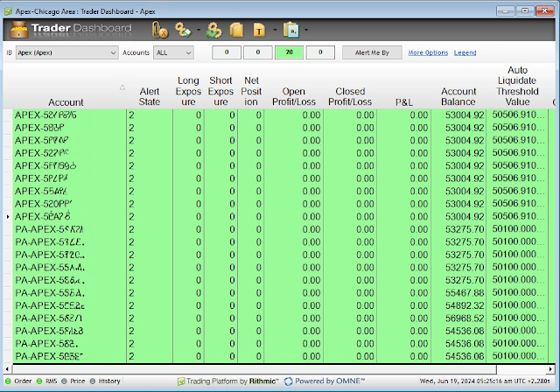Click the Open Profit/Loss column header
The width and height of the screenshot is (560, 392).
[x=294, y=97]
